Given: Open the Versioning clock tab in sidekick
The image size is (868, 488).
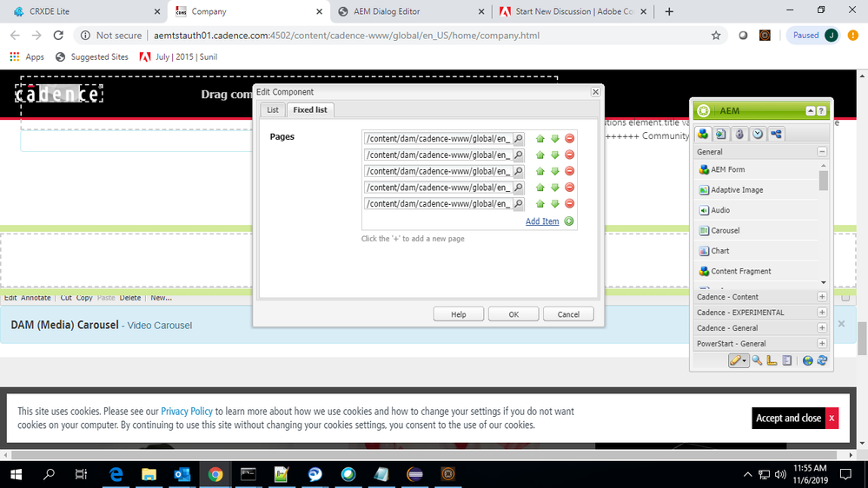Looking at the screenshot, I should point(758,134).
